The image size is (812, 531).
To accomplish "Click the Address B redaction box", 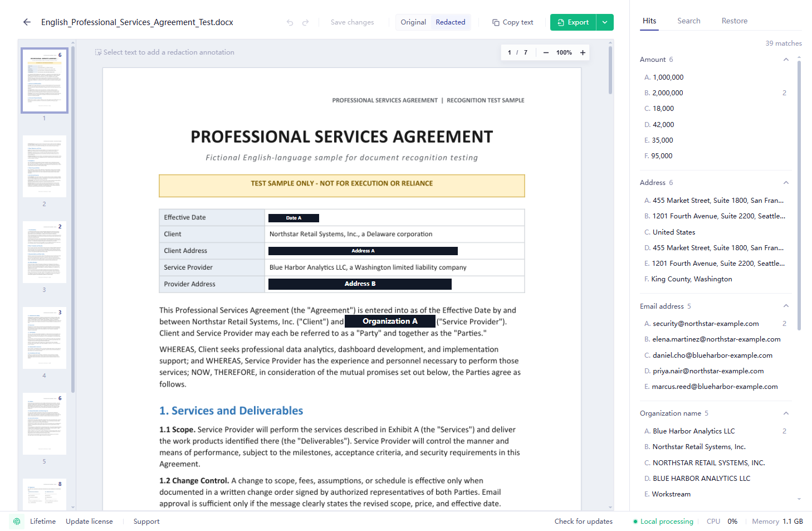I will click(360, 284).
